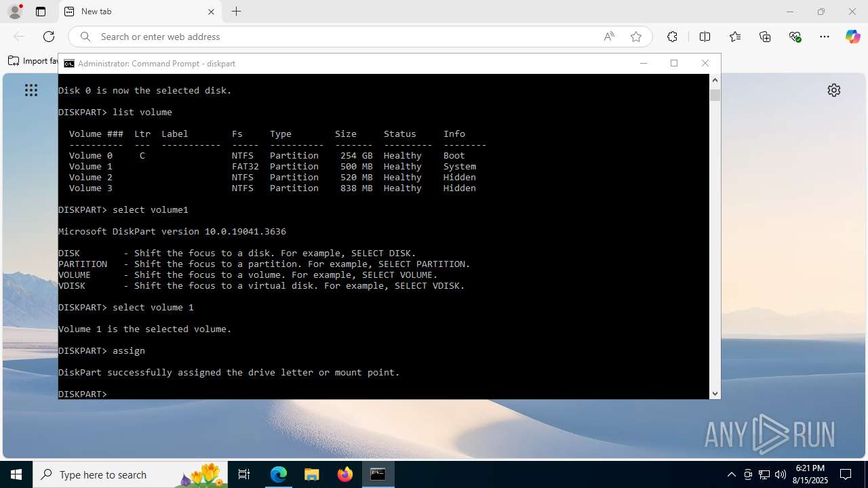The width and height of the screenshot is (868, 488).
Task: Click '254 GB' size value
Action: tap(357, 155)
